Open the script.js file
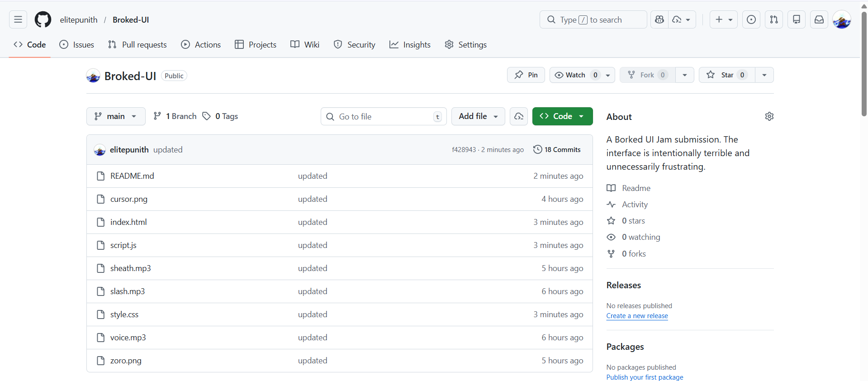 123,245
